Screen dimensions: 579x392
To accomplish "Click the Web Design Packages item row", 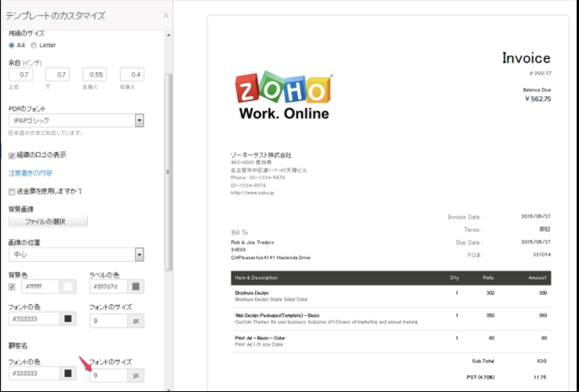I will 391,318.
